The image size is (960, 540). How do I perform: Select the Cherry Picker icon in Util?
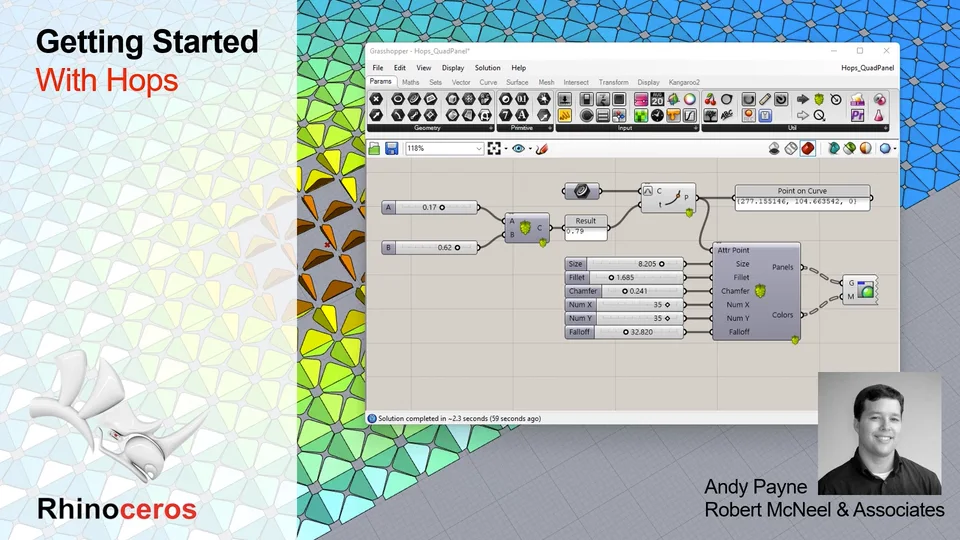pos(710,99)
